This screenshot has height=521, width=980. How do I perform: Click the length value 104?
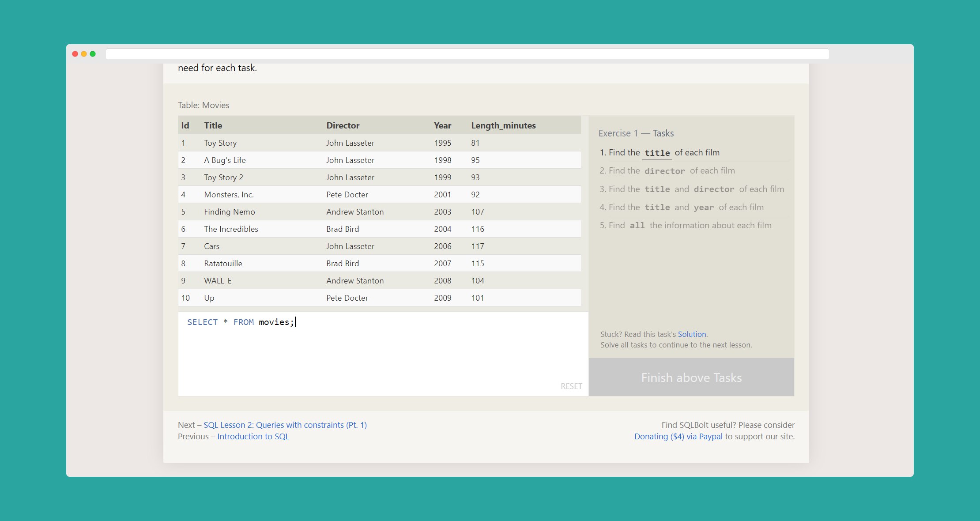coord(478,281)
